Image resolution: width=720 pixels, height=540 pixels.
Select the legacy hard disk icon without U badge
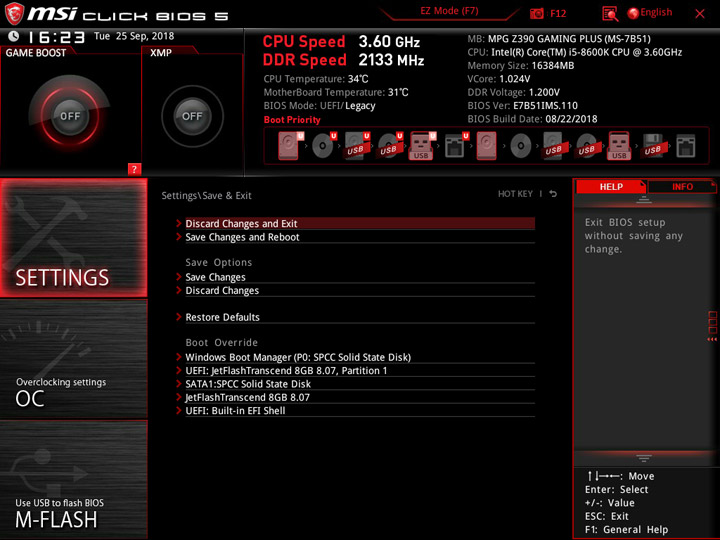tap(486, 146)
